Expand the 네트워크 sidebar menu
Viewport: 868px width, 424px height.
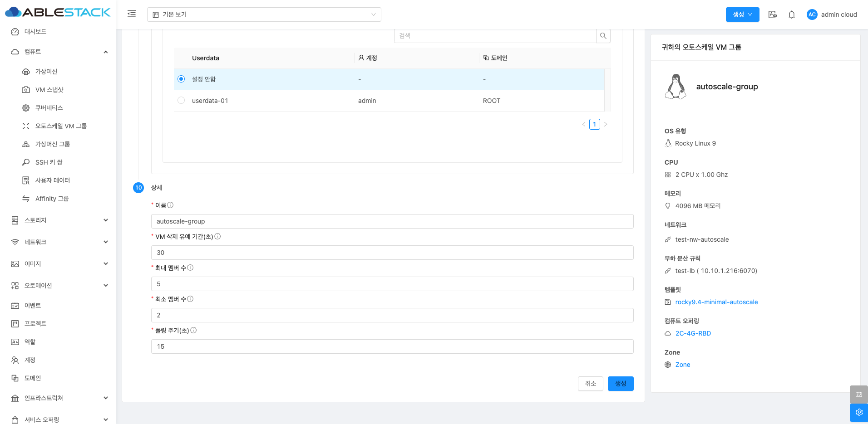coord(59,242)
